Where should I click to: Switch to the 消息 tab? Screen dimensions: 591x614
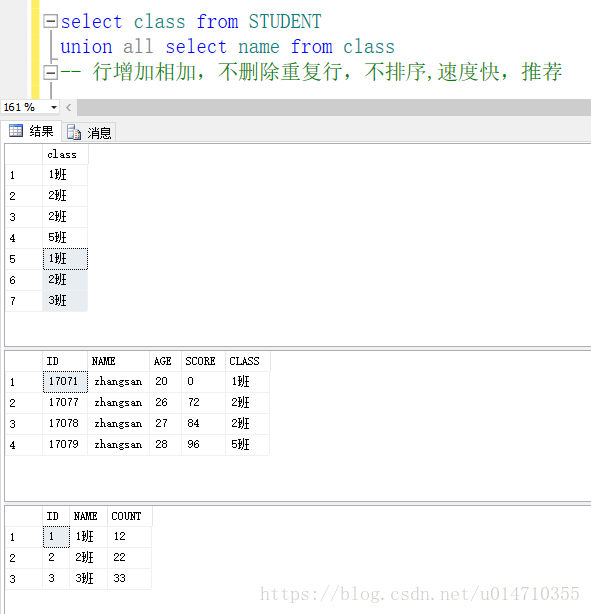[x=89, y=132]
